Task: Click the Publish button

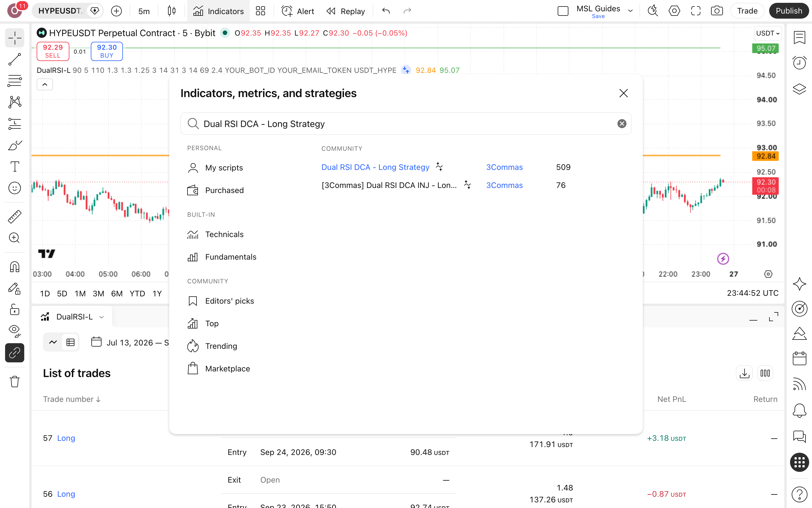Action: 789,11
